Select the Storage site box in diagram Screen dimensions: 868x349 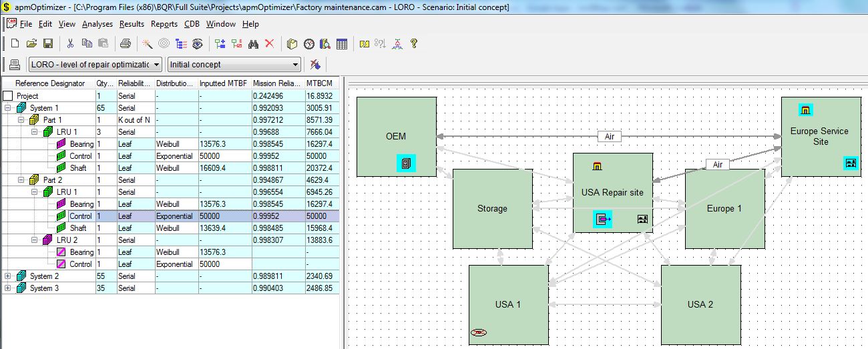pyautogui.click(x=492, y=208)
